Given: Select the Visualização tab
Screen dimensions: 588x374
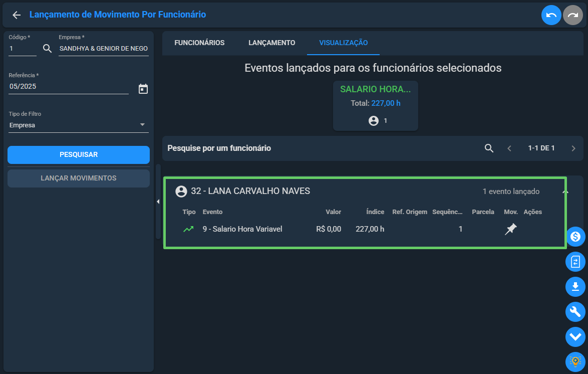Looking at the screenshot, I should pos(343,43).
